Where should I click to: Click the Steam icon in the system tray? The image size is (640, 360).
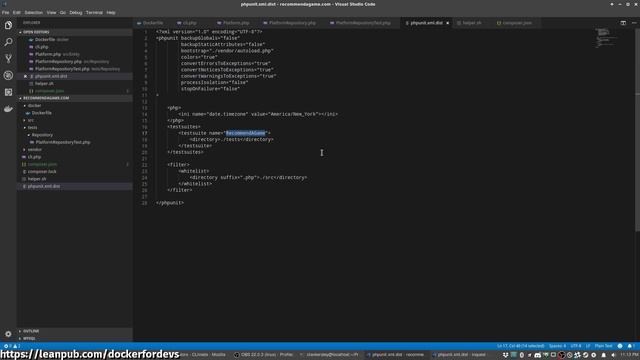click(x=585, y=355)
